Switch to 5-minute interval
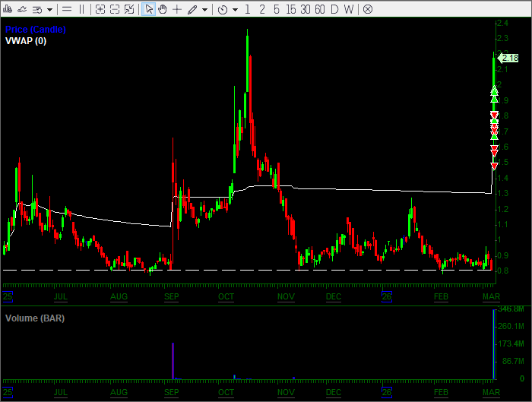 tap(277, 9)
